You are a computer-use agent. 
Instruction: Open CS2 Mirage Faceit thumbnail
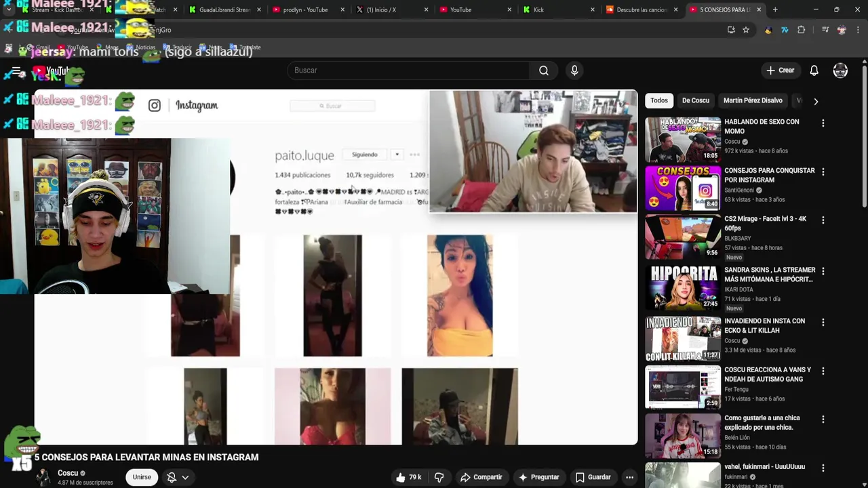coord(683,237)
